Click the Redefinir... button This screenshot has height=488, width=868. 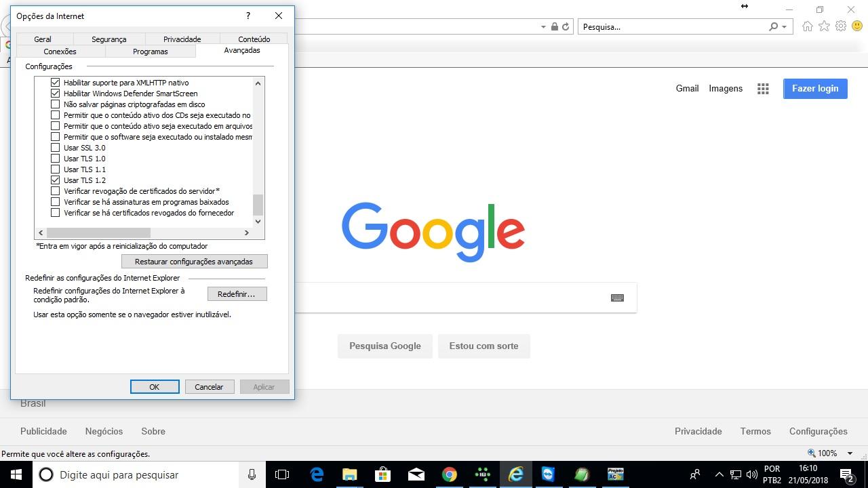point(237,294)
